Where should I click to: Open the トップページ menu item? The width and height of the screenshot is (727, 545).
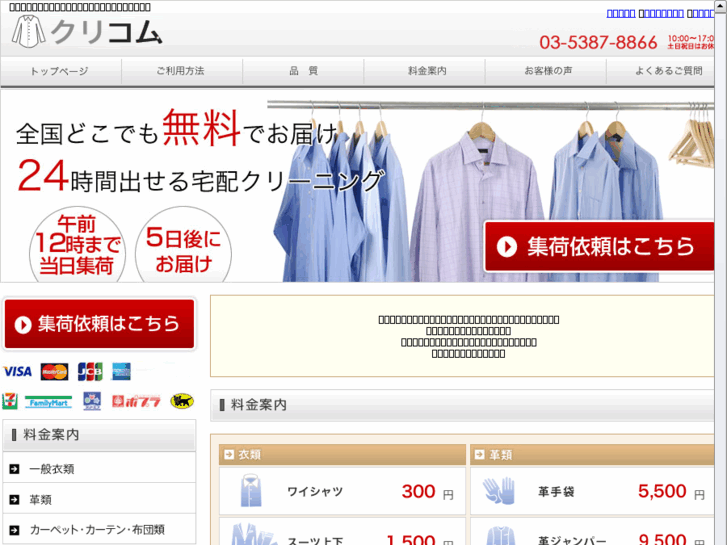[x=61, y=71]
